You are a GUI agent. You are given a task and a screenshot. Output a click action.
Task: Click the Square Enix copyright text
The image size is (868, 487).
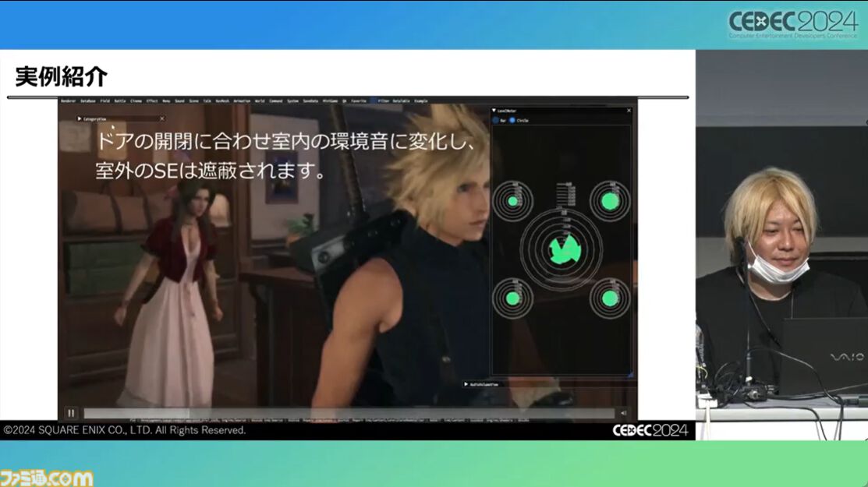pos(125,430)
